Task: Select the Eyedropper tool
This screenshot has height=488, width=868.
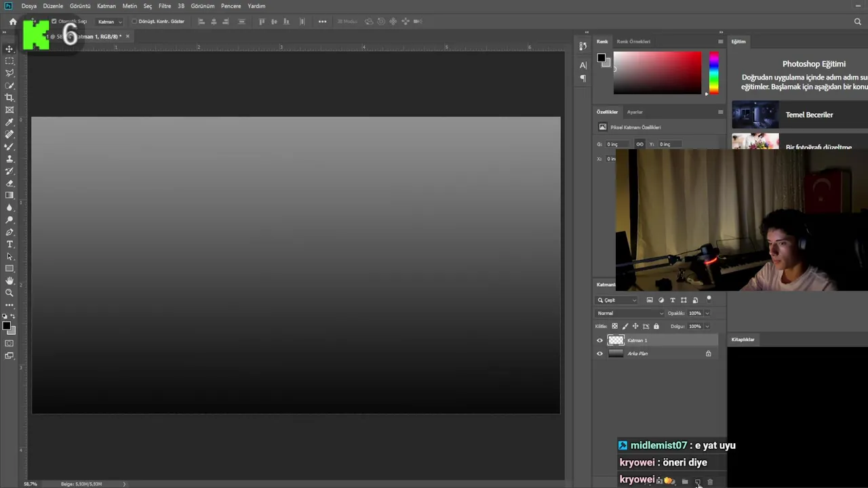Action: click(x=9, y=122)
